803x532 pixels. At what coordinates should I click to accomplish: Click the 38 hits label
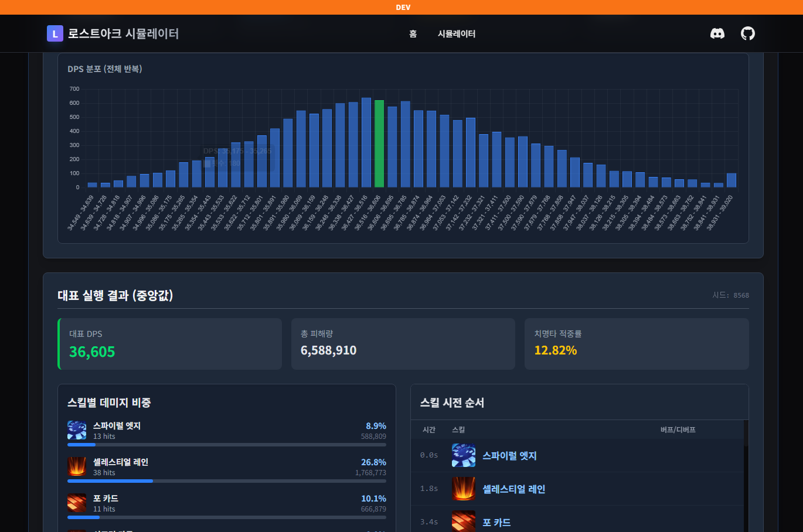coord(104,473)
